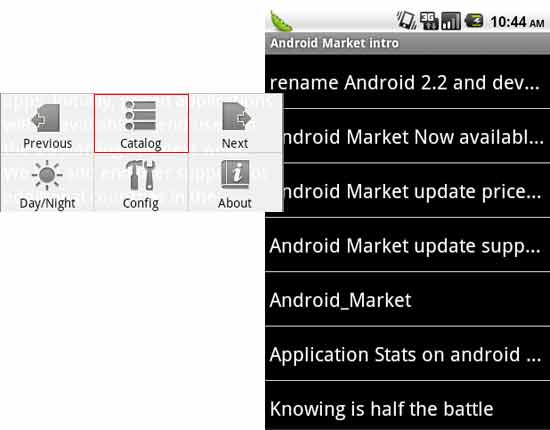This screenshot has height=430, width=550.
Task: Tap the Previous menu icon
Action: click(x=47, y=123)
